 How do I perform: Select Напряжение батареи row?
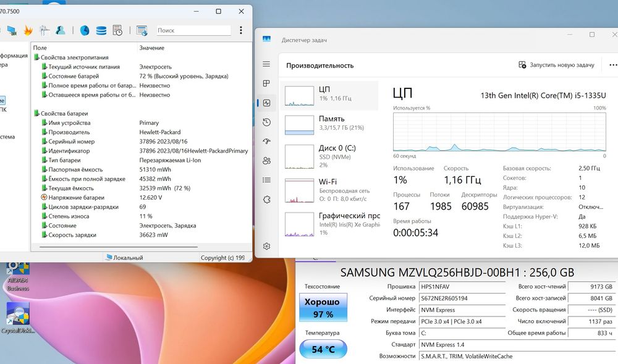tap(141, 197)
